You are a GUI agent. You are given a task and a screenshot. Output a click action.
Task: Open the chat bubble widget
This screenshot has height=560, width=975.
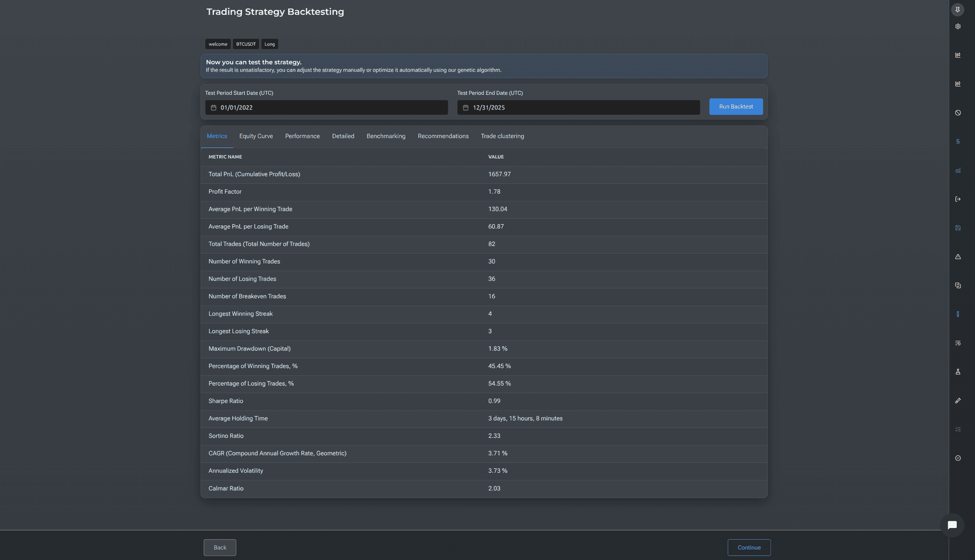tap(952, 525)
